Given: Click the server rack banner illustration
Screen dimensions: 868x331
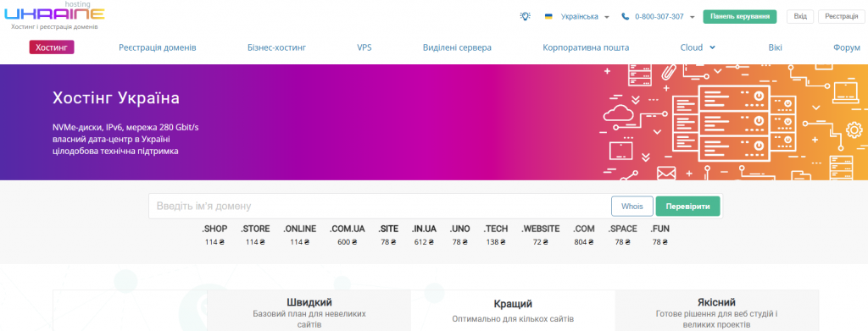Looking at the screenshot, I should pyautogui.click(x=733, y=123).
